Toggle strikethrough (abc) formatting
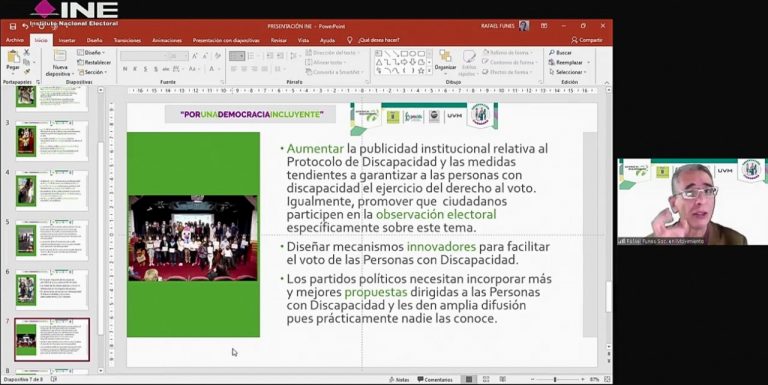768x385 pixels. tap(166, 69)
